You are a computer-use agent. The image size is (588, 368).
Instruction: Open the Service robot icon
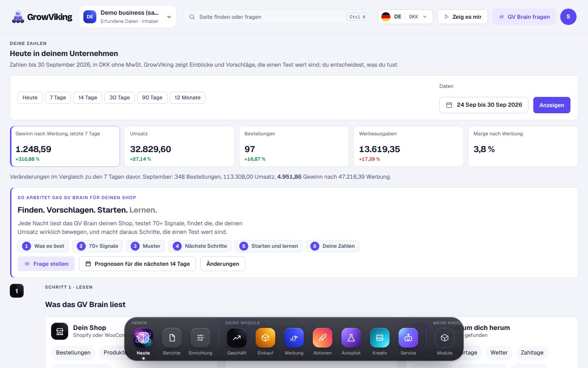tap(408, 338)
